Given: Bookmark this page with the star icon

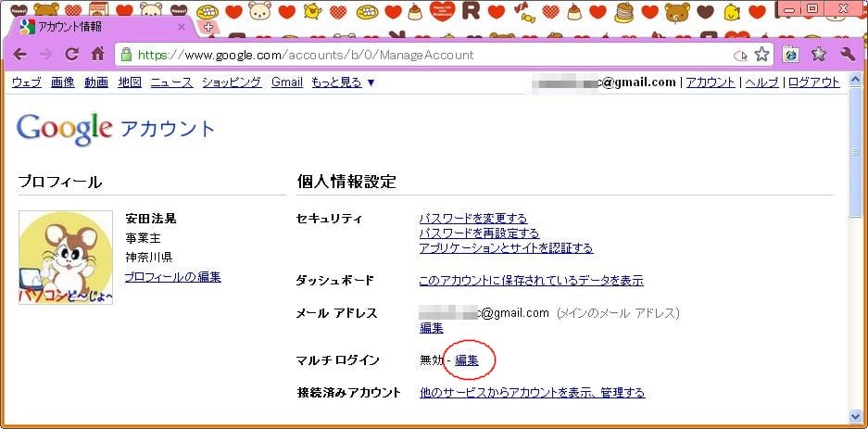Looking at the screenshot, I should [761, 55].
